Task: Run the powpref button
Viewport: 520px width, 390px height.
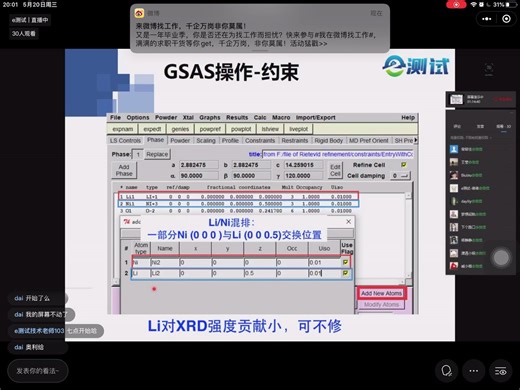Action: click(x=210, y=129)
